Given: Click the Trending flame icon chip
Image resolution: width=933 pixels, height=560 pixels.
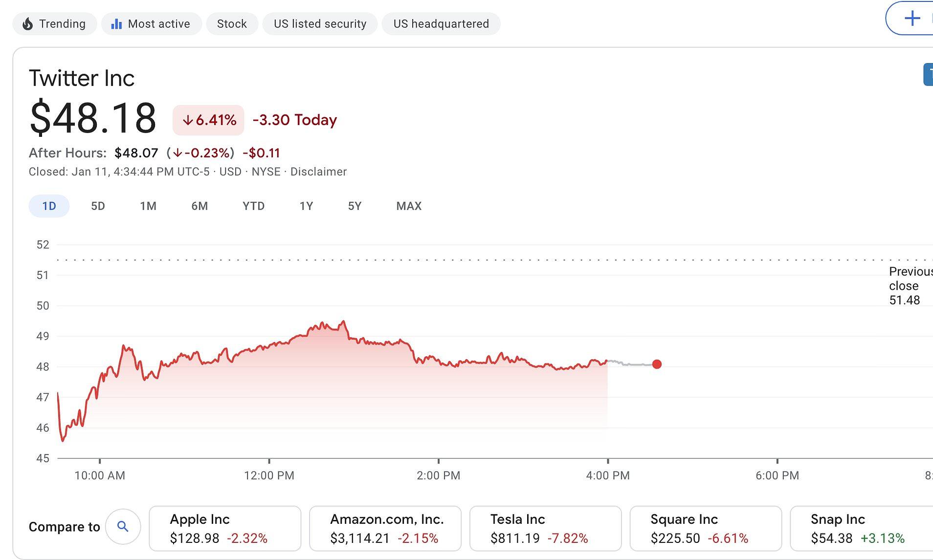Looking at the screenshot, I should coord(28,24).
